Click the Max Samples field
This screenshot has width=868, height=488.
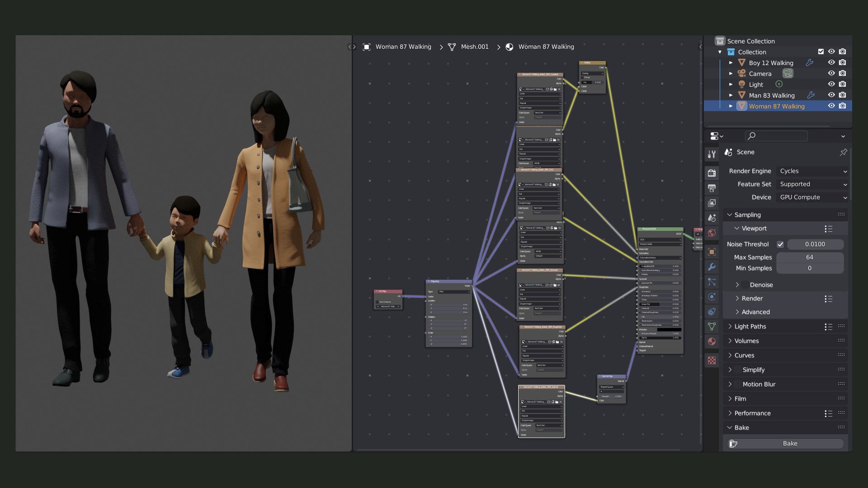click(x=810, y=258)
